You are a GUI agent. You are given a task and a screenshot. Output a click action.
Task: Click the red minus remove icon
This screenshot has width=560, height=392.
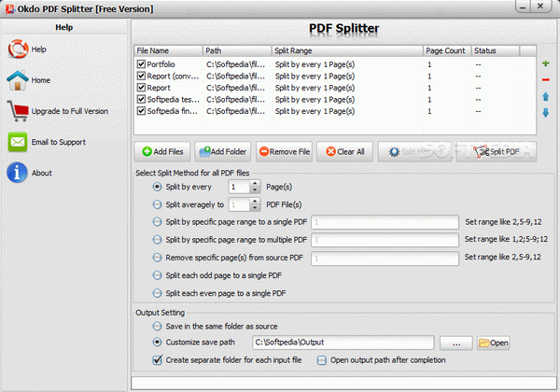pos(545,79)
